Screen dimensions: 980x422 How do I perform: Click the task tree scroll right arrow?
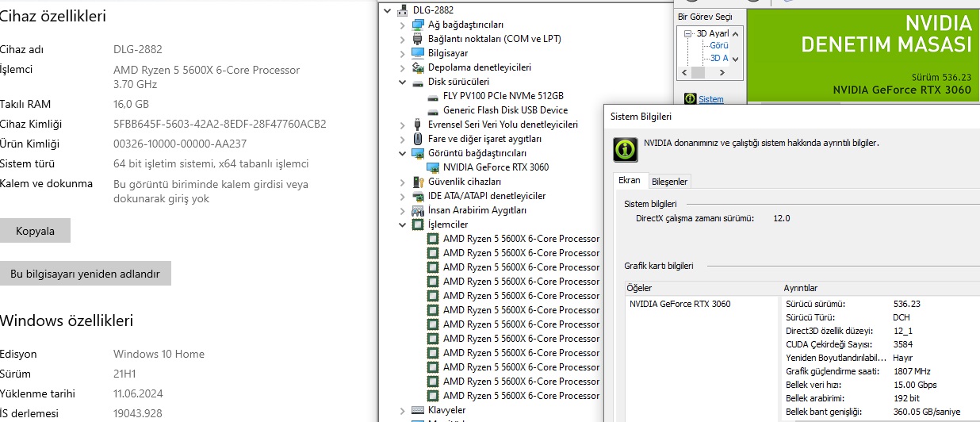[x=723, y=72]
